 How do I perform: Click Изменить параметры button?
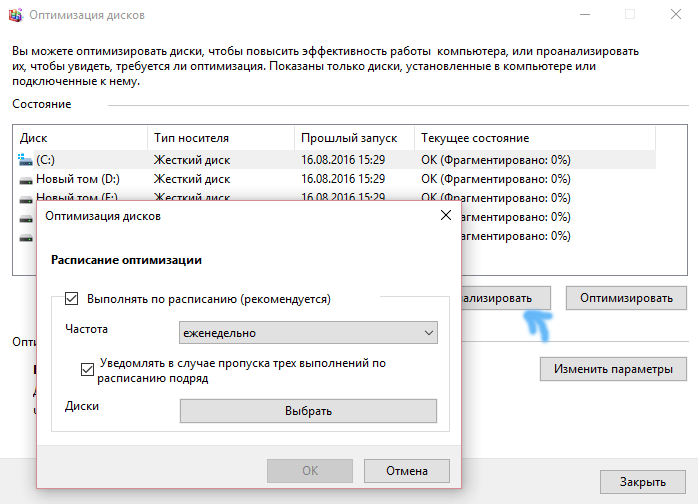pyautogui.click(x=613, y=369)
